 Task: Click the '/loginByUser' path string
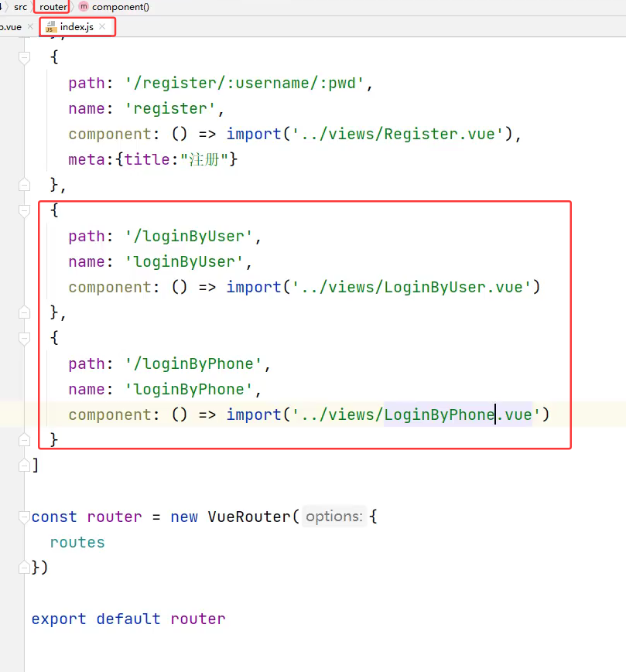pyautogui.click(x=189, y=236)
